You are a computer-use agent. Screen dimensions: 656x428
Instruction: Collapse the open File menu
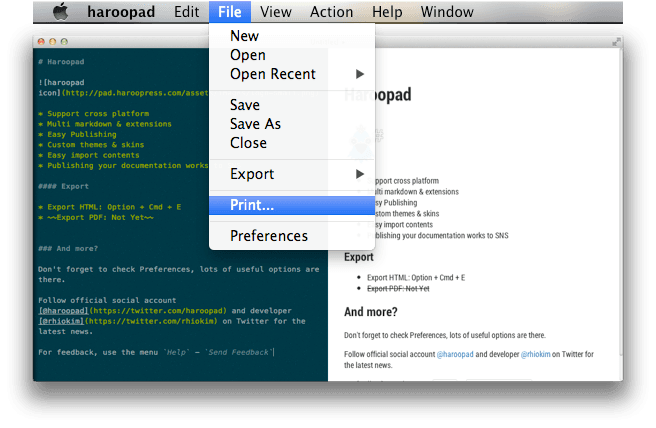pos(230,12)
